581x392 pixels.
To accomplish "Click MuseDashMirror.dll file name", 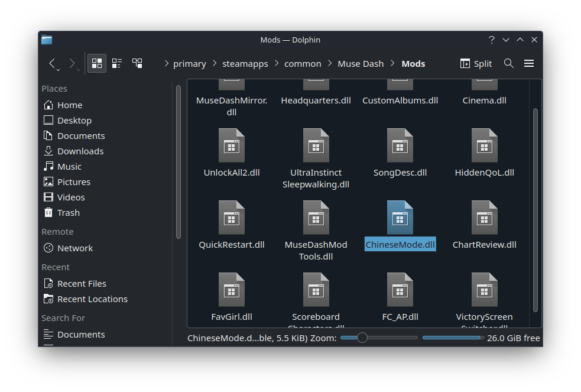I will click(x=232, y=106).
